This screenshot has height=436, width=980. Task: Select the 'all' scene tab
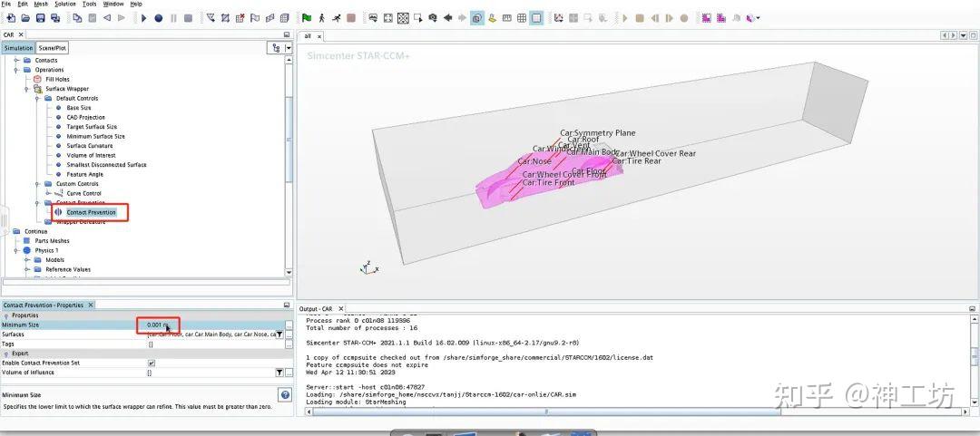[308, 36]
